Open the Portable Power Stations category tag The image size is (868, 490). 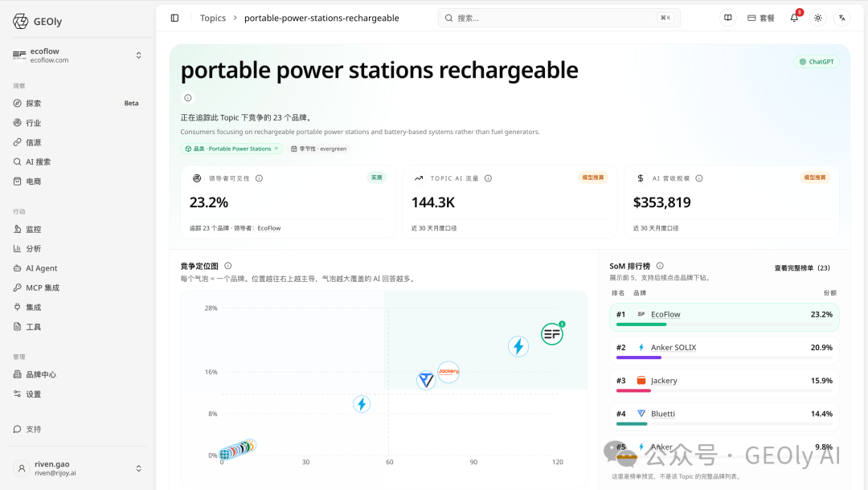[232, 149]
